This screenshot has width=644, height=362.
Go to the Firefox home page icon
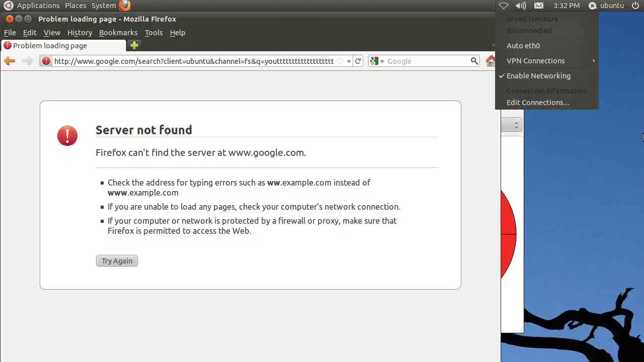(x=491, y=61)
